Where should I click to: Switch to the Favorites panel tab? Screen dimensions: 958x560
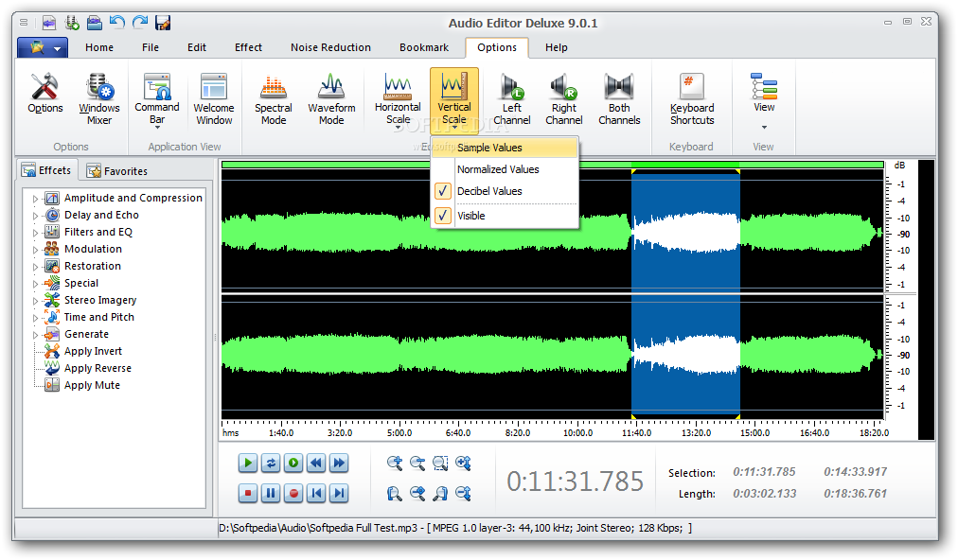(x=117, y=171)
